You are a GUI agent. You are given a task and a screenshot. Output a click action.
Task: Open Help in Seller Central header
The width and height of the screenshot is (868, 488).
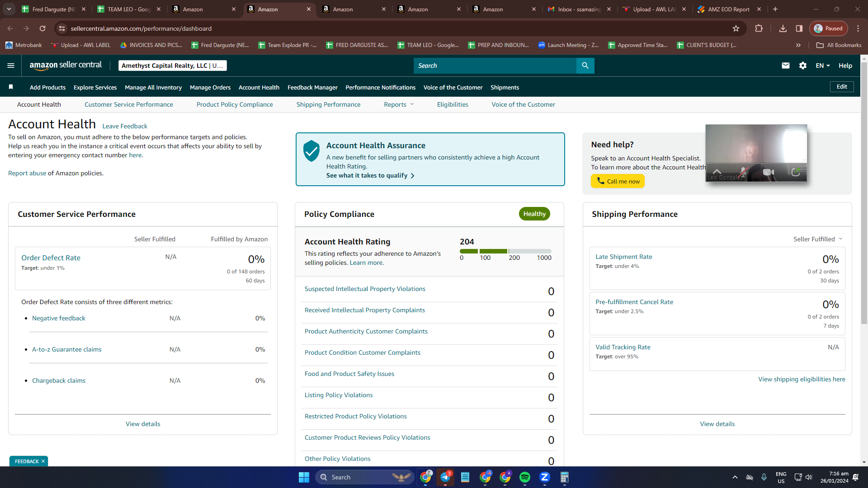pos(845,66)
